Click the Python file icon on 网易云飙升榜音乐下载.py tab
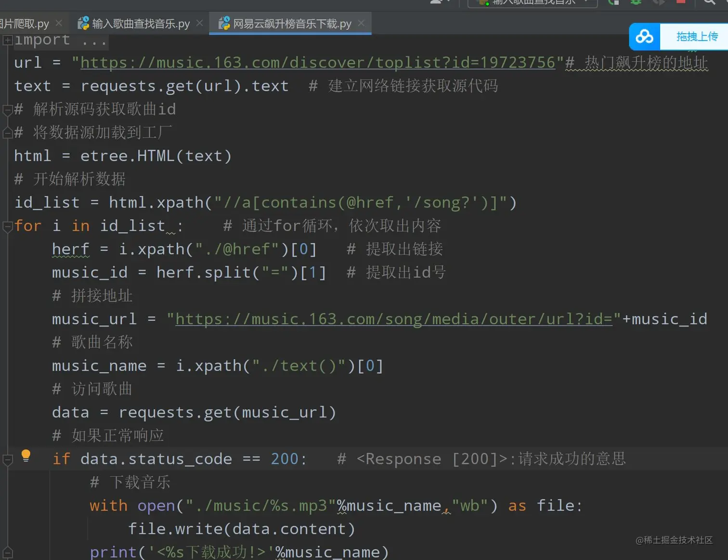Image resolution: width=728 pixels, height=560 pixels. pos(224,23)
